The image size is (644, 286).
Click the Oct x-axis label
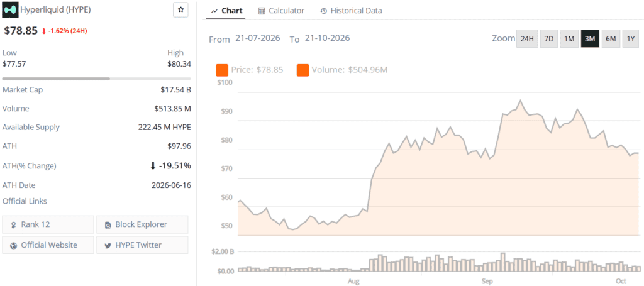[621, 282]
